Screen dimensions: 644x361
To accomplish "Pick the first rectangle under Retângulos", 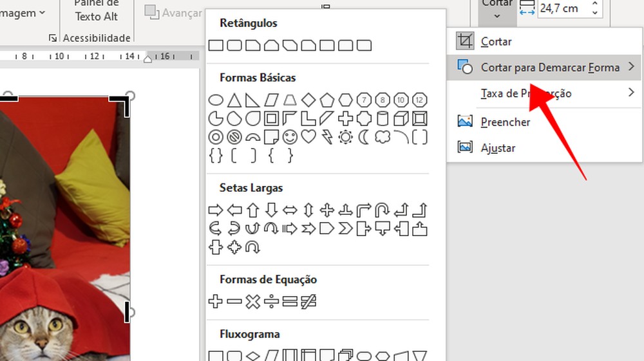I will [x=216, y=46].
